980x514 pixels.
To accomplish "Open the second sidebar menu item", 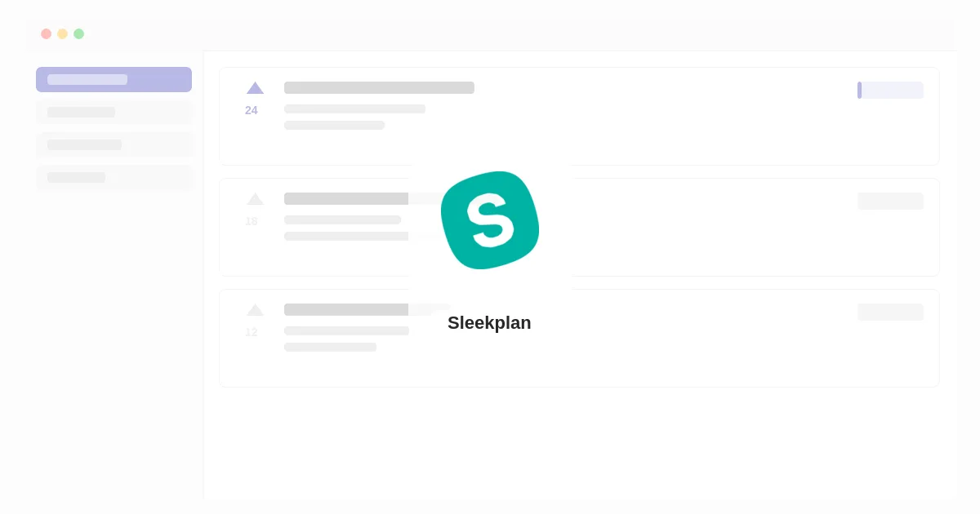I will click(114, 112).
